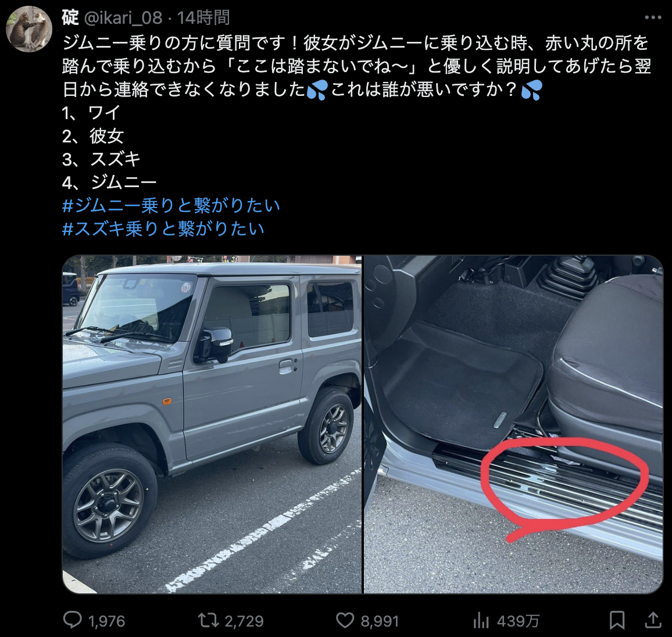View analytics bar chart icon
The height and width of the screenshot is (637, 672).
[481, 620]
